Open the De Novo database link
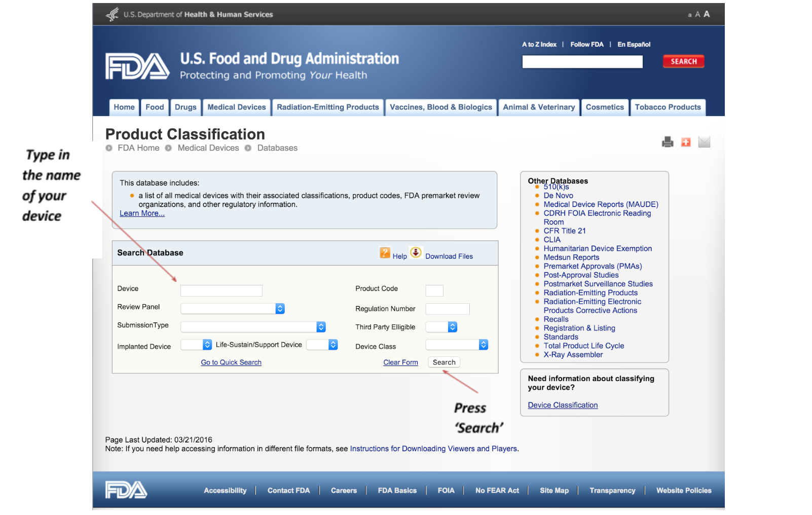Image resolution: width=812 pixels, height=515 pixels. (558, 196)
